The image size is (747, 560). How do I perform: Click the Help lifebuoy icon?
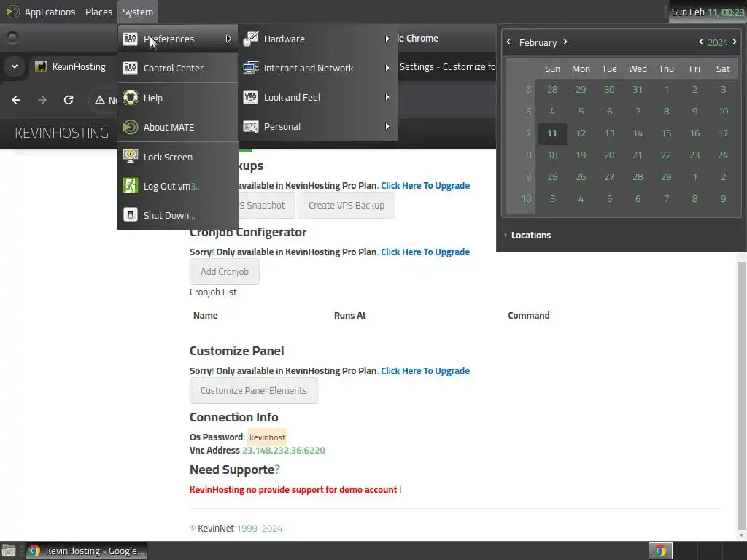click(130, 98)
